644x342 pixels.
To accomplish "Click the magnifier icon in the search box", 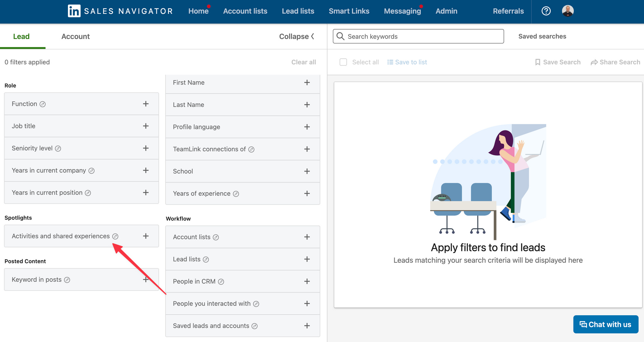I will pyautogui.click(x=340, y=36).
